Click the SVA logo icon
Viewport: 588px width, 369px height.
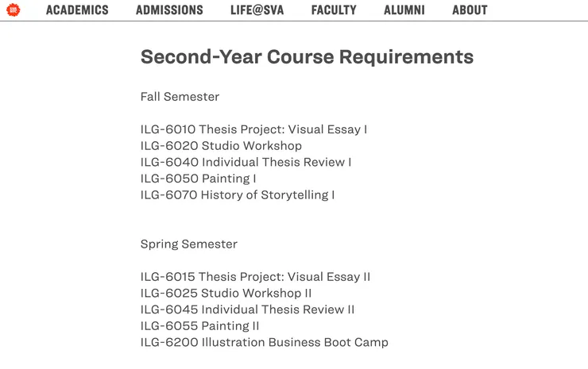(x=13, y=10)
